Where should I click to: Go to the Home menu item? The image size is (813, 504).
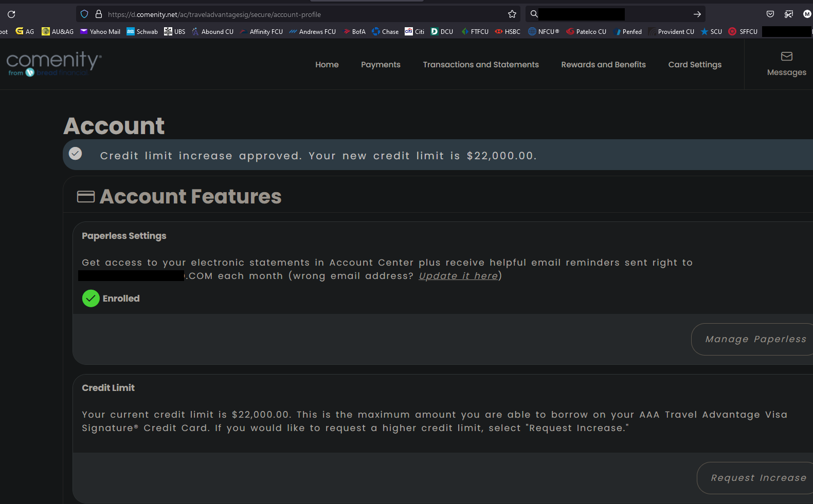pos(327,65)
